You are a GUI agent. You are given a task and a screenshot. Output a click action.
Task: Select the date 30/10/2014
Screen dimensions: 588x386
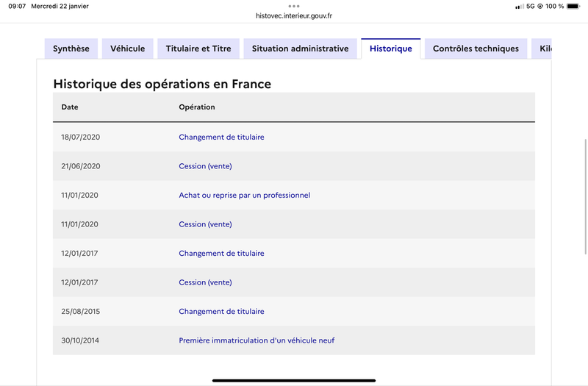pyautogui.click(x=80, y=340)
